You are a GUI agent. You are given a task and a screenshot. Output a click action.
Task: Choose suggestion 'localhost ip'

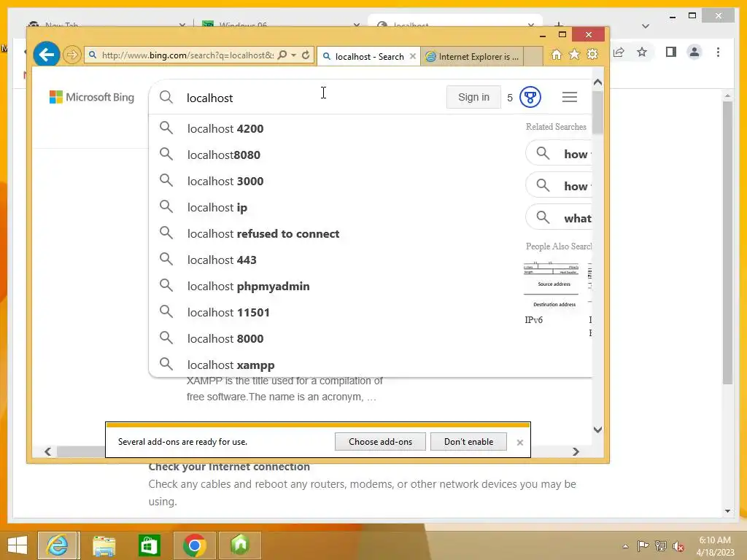[x=371, y=207]
